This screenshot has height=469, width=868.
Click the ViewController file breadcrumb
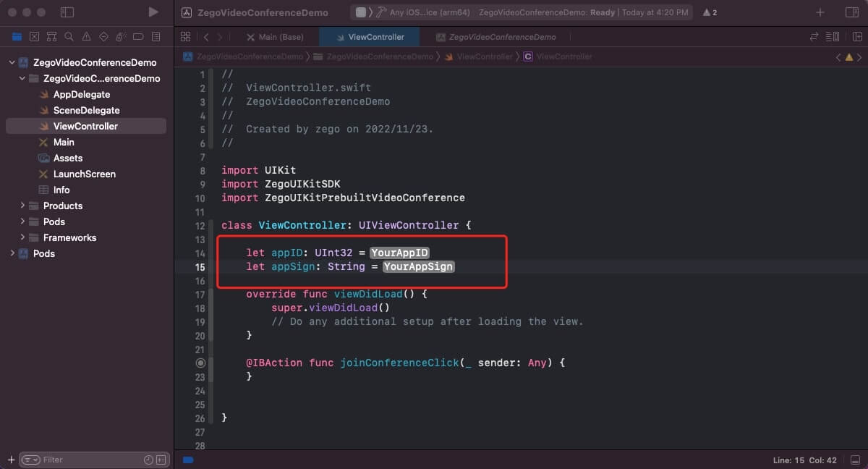tap(478, 56)
